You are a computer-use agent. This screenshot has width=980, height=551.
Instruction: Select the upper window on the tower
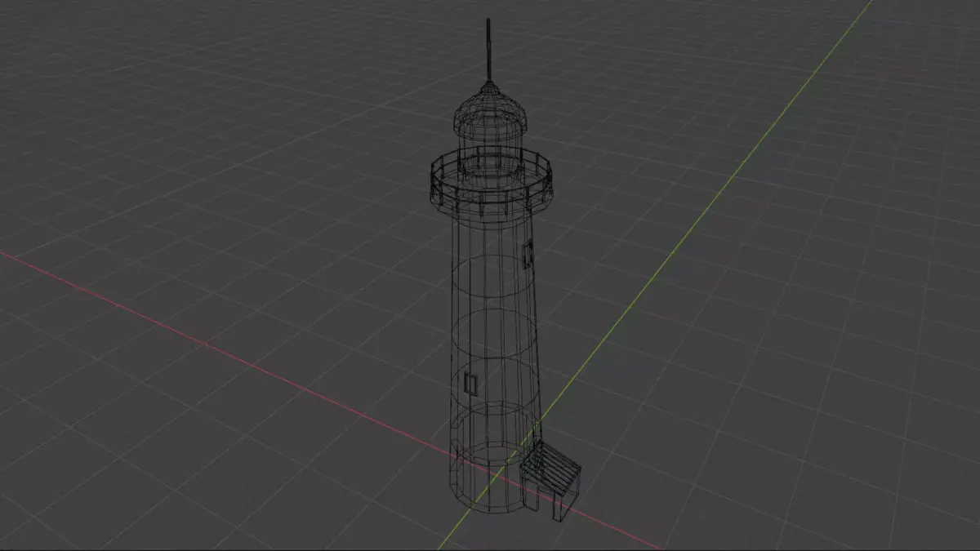point(528,254)
